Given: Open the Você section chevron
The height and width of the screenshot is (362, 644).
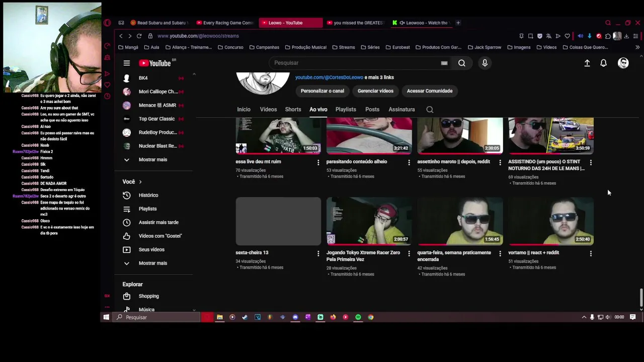Looking at the screenshot, I should tap(140, 182).
